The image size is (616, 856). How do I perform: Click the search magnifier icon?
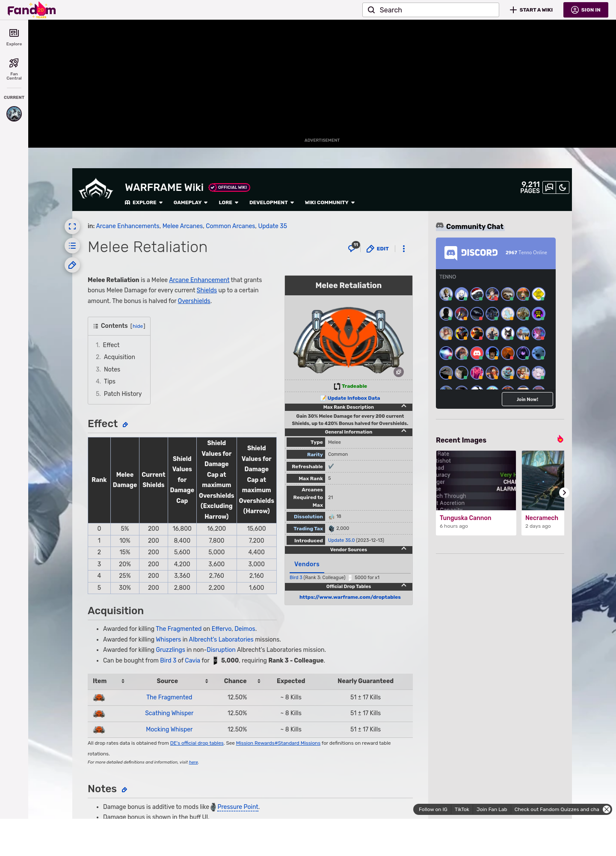point(371,10)
